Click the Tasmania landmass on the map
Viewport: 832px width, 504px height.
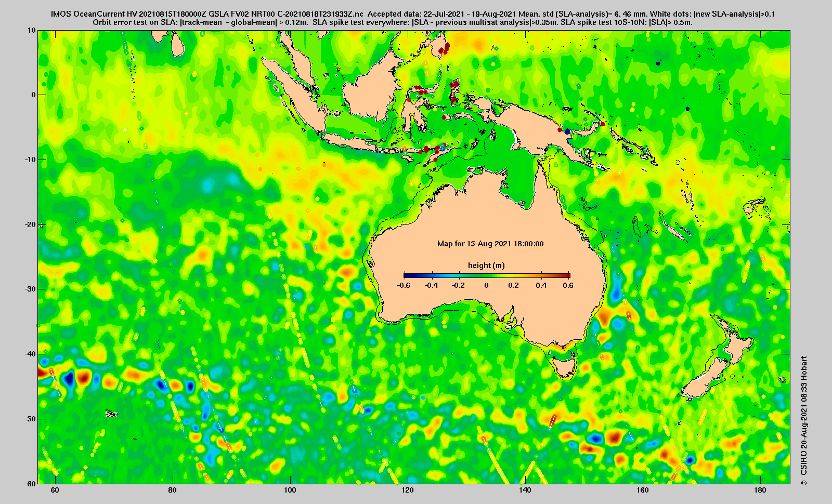coord(565,366)
